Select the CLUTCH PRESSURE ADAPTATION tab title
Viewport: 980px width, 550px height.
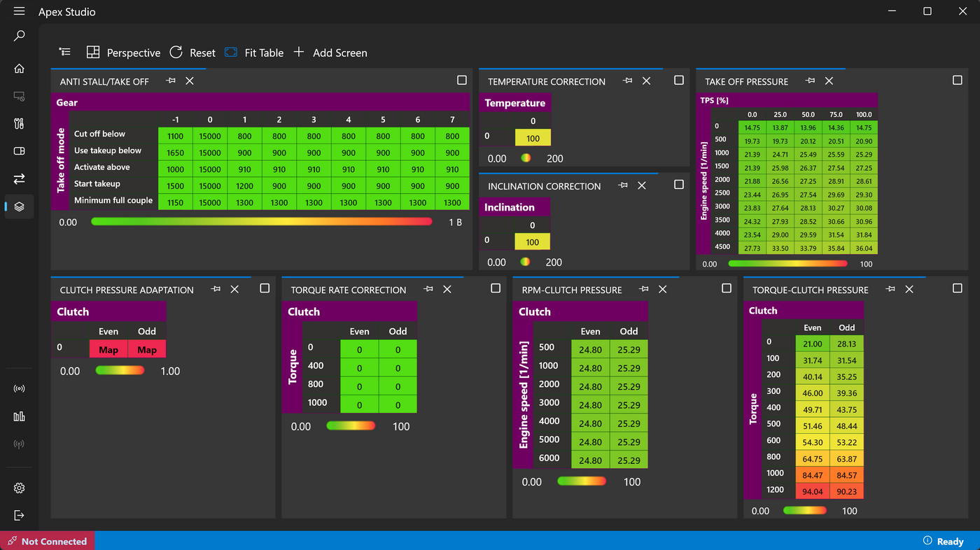point(127,290)
